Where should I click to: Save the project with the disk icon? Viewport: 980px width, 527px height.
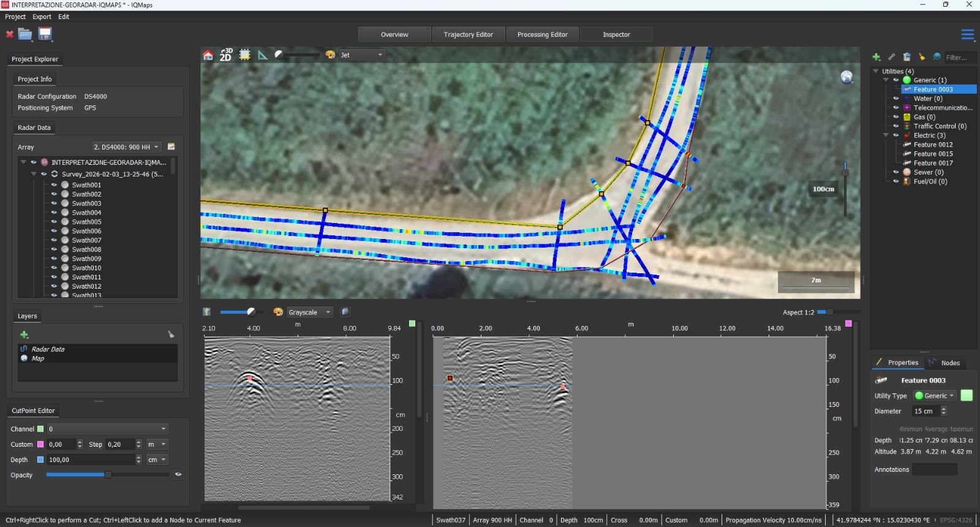pyautogui.click(x=45, y=34)
